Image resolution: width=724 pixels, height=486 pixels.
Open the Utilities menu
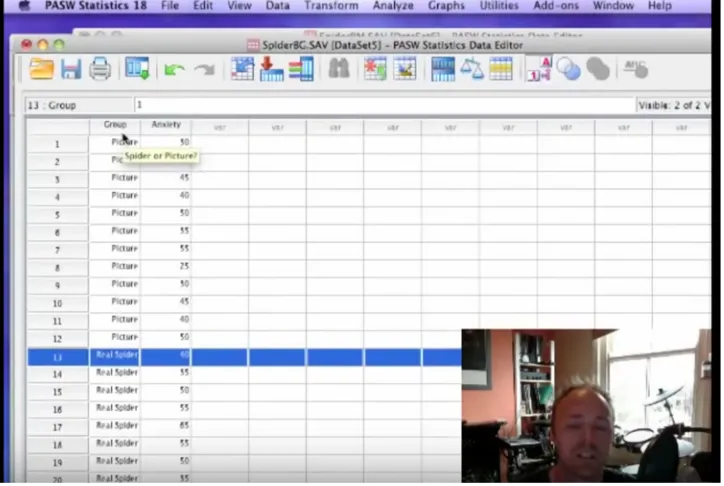pos(499,6)
